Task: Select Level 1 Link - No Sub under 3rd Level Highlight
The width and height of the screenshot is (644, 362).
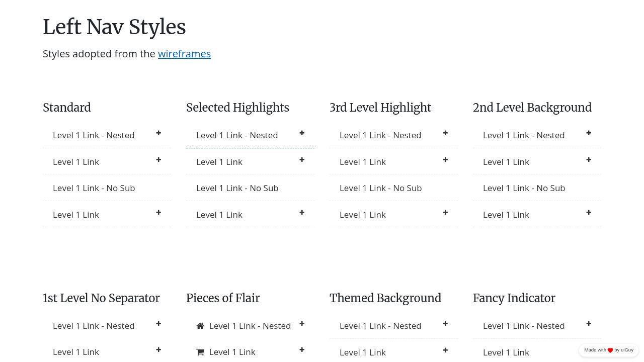Action: click(x=380, y=188)
